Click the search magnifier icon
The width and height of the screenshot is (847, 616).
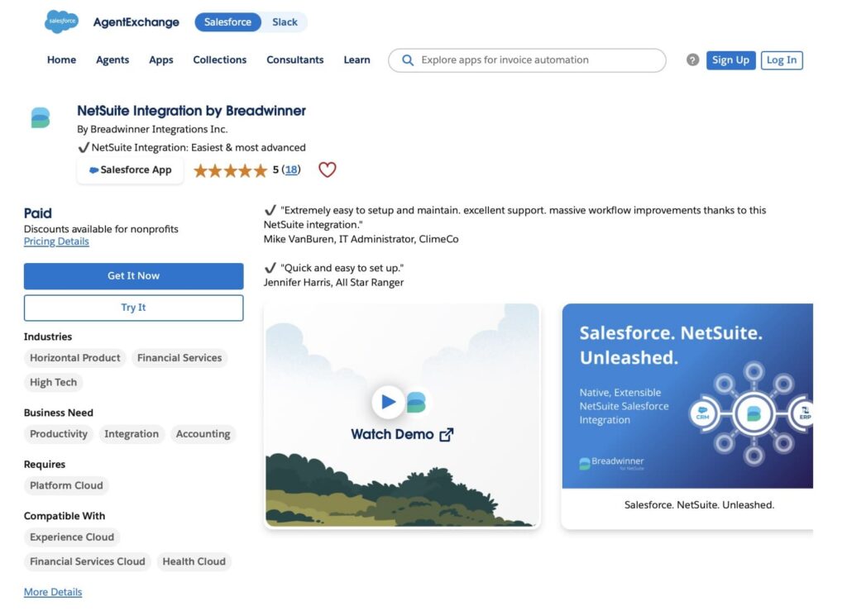(x=408, y=60)
